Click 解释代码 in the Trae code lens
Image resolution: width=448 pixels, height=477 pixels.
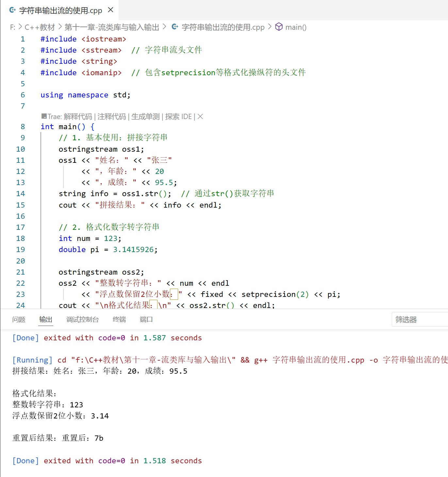pyautogui.click(x=78, y=116)
